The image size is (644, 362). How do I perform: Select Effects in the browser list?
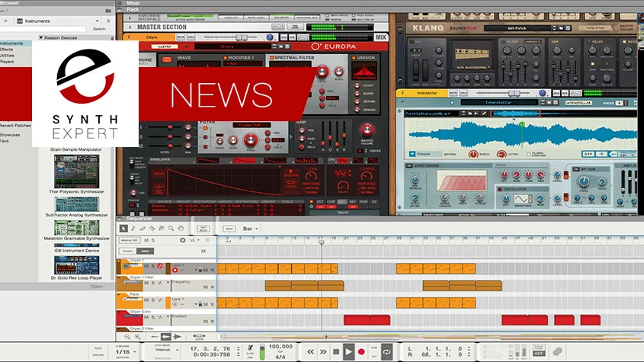pos(7,50)
